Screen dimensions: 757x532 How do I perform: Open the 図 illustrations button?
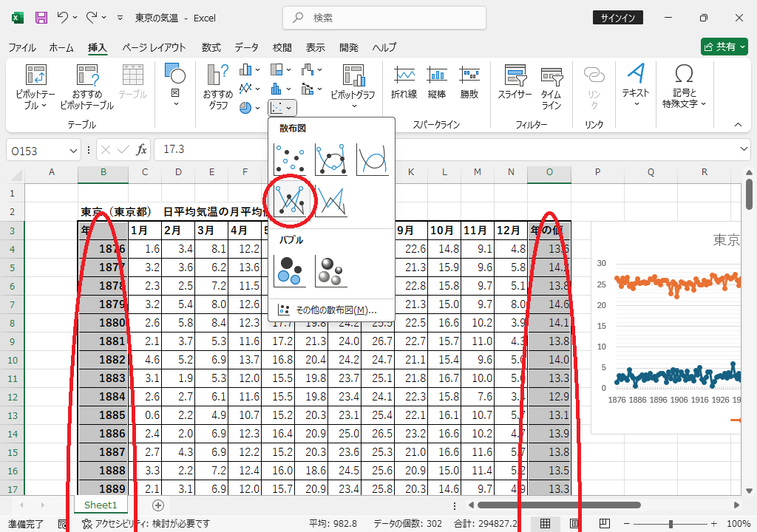175,85
